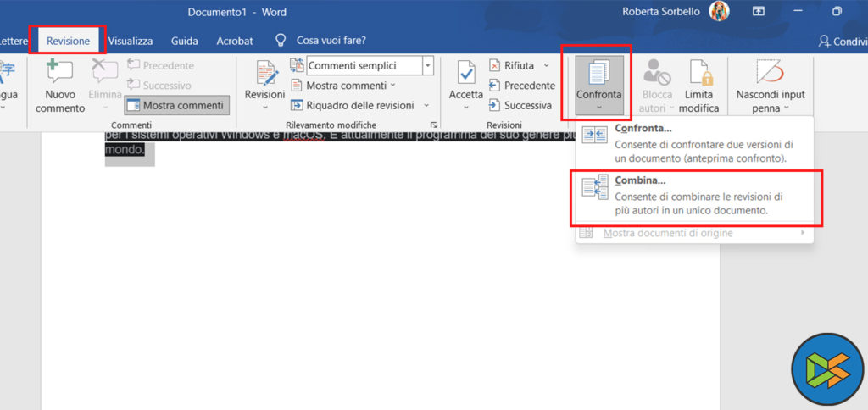Click the partly visible Lingua button
This screenshot has height=410, width=868.
(8, 83)
